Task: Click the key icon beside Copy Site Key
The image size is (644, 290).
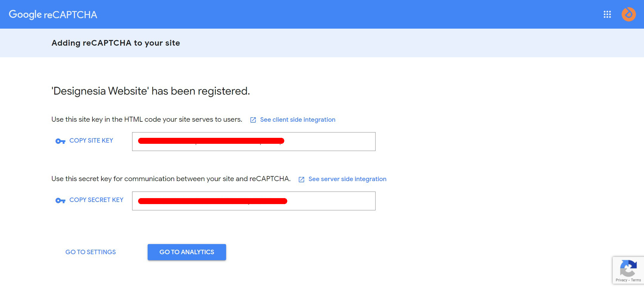Action: point(60,141)
